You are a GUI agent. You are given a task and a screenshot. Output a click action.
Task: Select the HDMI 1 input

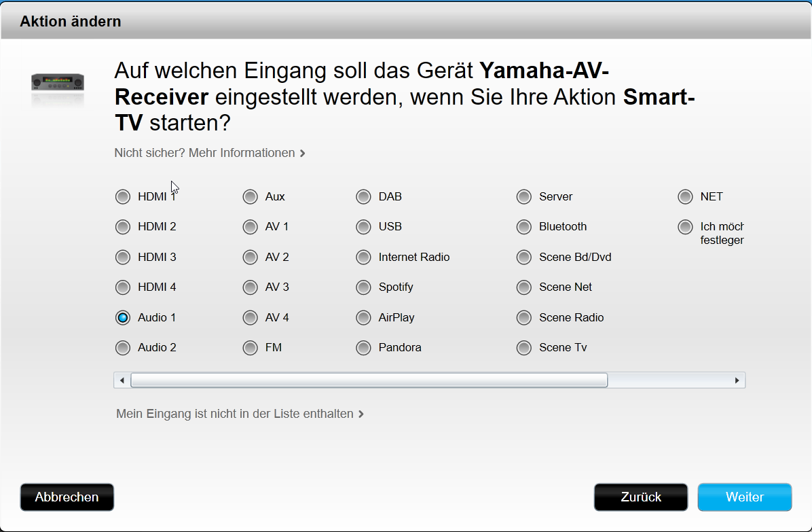pyautogui.click(x=123, y=197)
